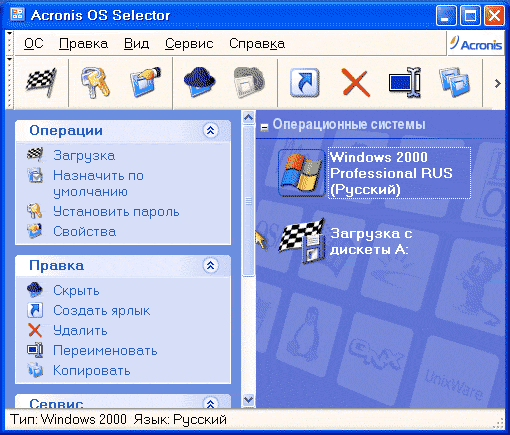Viewport: 510px width, 435px height.
Task: Click the shortcut icon beside Создать ярлык
Action: (x=35, y=310)
